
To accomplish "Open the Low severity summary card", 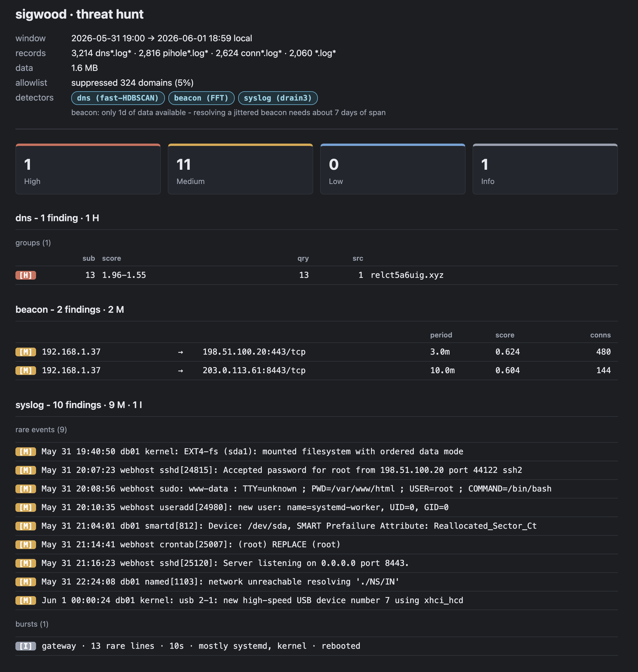I will [393, 169].
